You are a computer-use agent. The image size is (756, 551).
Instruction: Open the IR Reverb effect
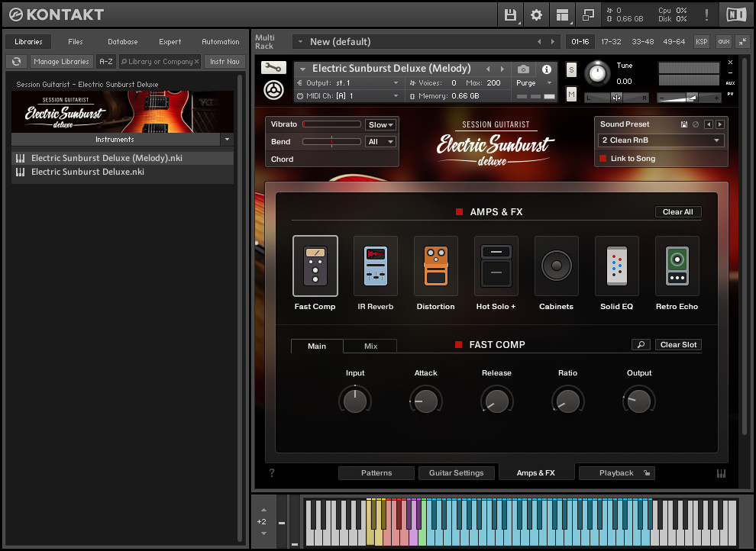pos(375,266)
